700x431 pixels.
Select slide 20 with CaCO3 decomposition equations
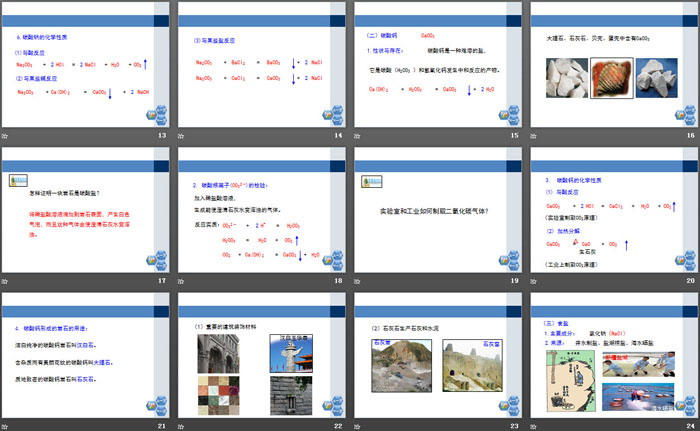pyautogui.click(x=614, y=210)
